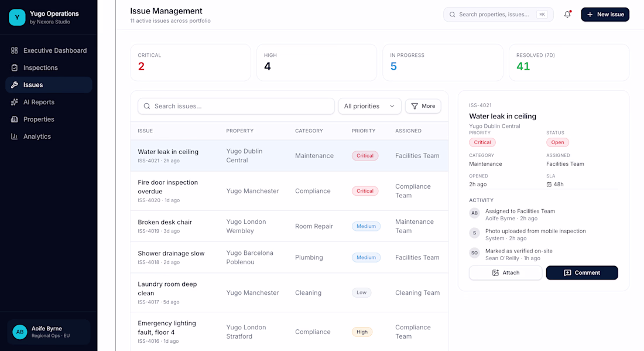Select the Issues wrench icon
This screenshot has width=644, height=351.
click(15, 85)
